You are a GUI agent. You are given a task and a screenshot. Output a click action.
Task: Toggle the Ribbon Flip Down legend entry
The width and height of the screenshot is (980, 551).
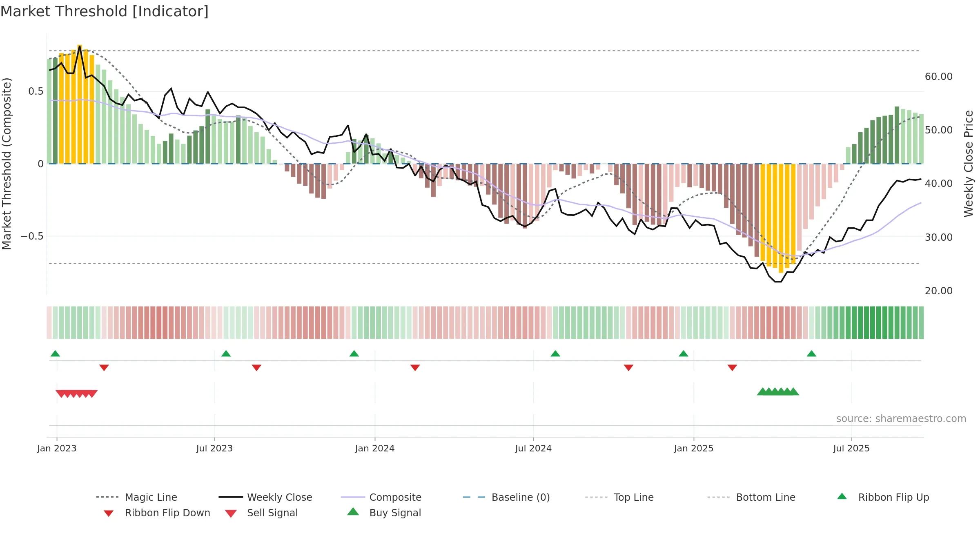(x=157, y=513)
